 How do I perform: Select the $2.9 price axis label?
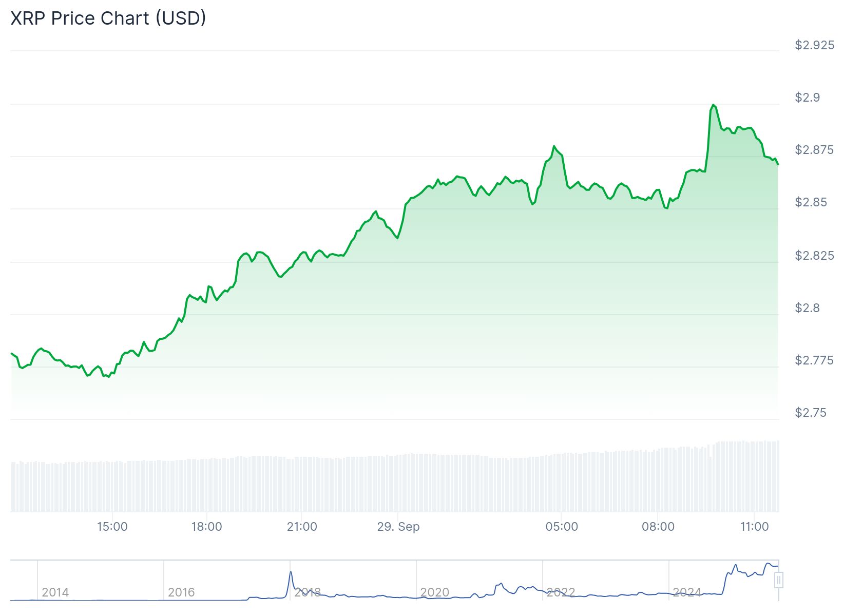808,98
